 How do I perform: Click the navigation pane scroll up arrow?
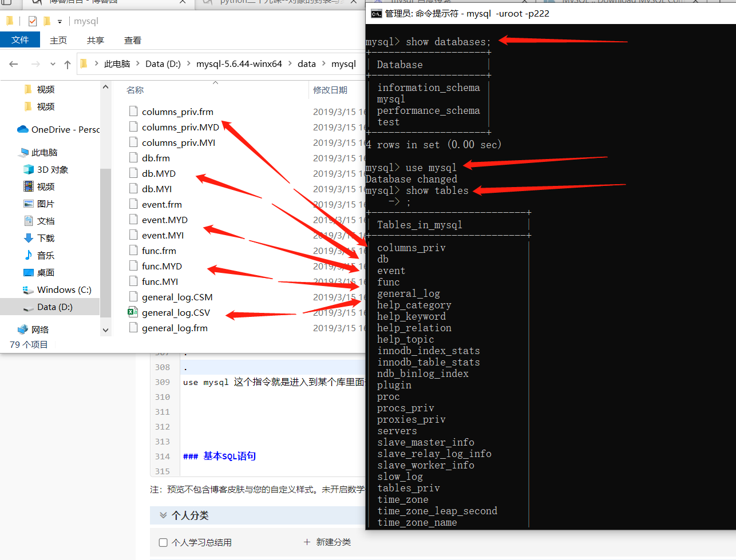(x=105, y=87)
